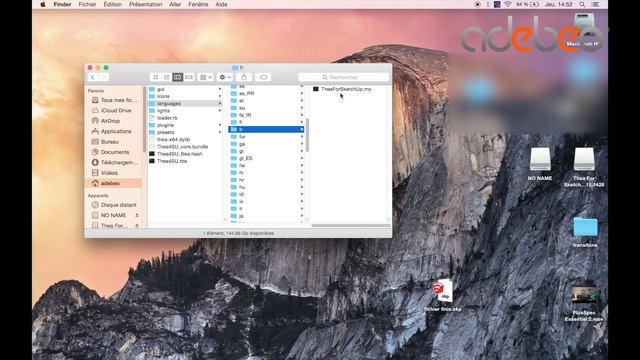Open the gear action menu
640x360 pixels.
[x=225, y=77]
